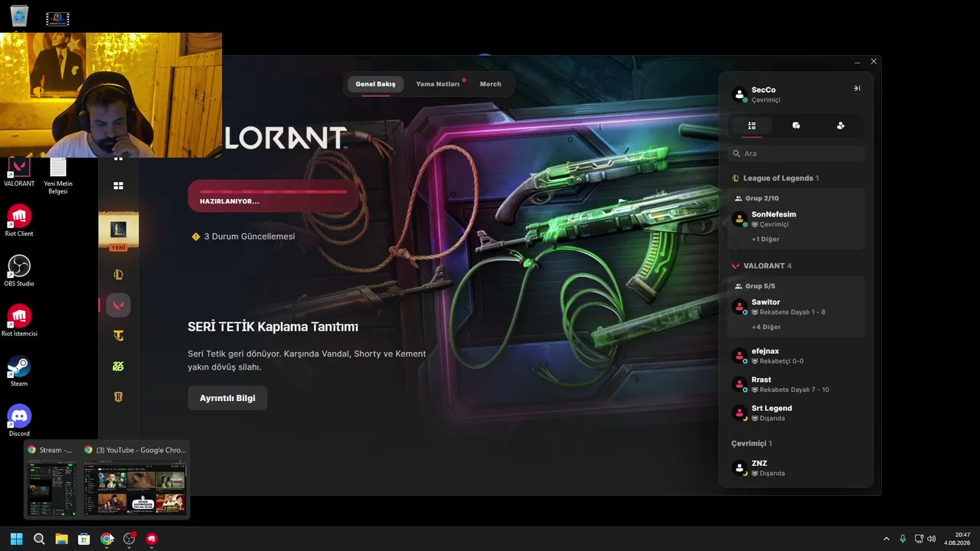Select friend Rrast
Viewport: 980px width, 551px height.
pos(796,384)
